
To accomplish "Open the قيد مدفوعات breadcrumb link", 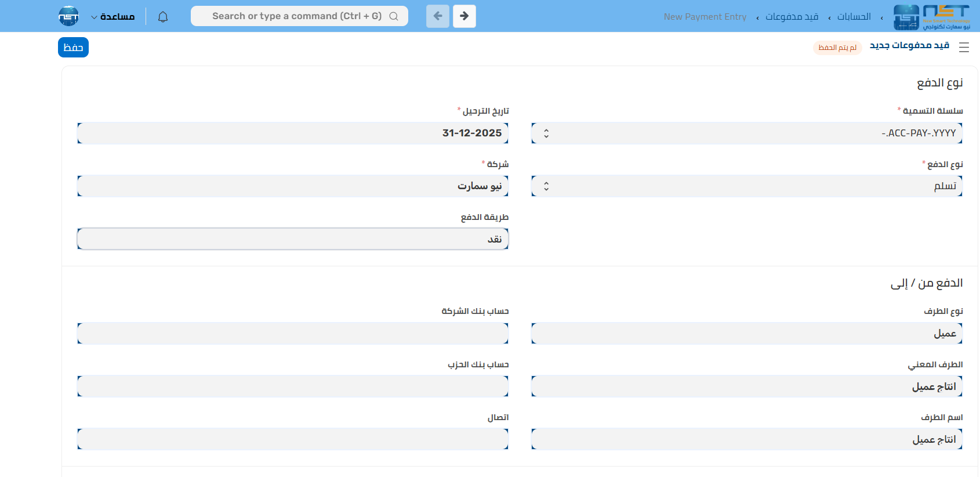I will [x=792, y=17].
